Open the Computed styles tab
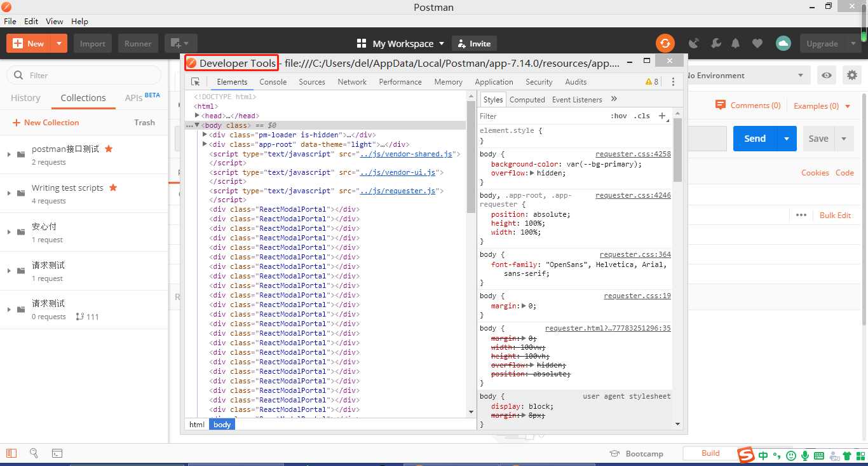868x466 pixels. pos(527,99)
